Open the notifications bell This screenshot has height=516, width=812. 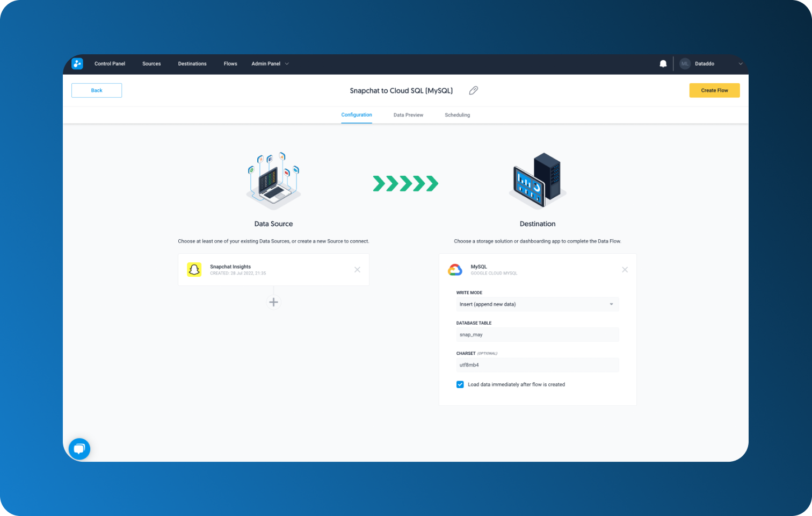[x=663, y=63]
